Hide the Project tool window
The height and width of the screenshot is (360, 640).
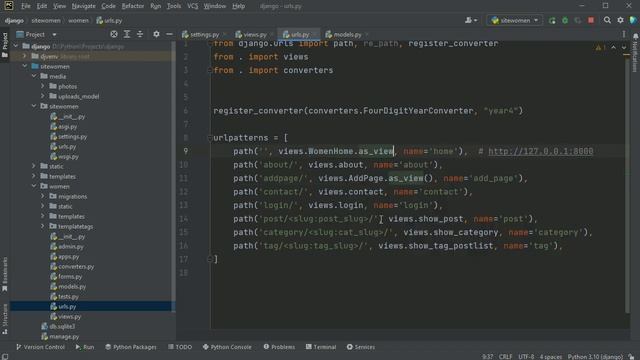(x=169, y=35)
